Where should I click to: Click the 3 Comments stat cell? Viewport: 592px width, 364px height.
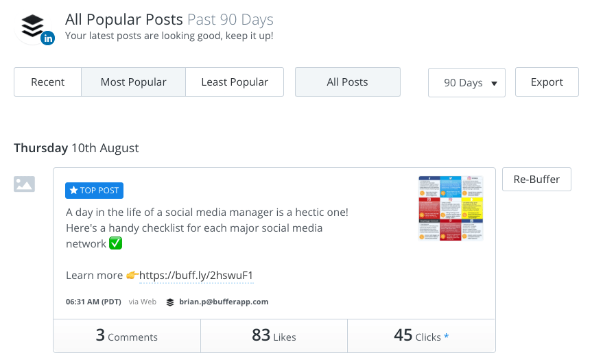127,336
